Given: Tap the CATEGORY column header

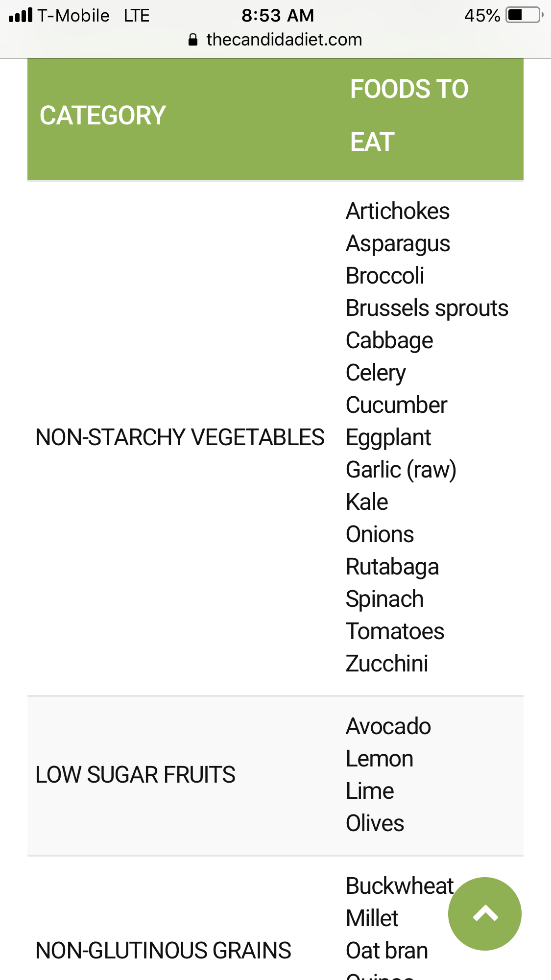Looking at the screenshot, I should click(x=103, y=116).
